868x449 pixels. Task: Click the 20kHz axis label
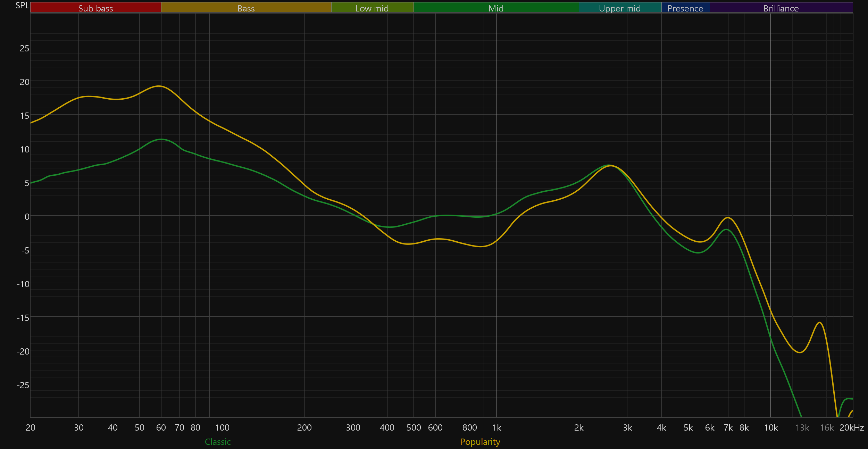coord(851,427)
